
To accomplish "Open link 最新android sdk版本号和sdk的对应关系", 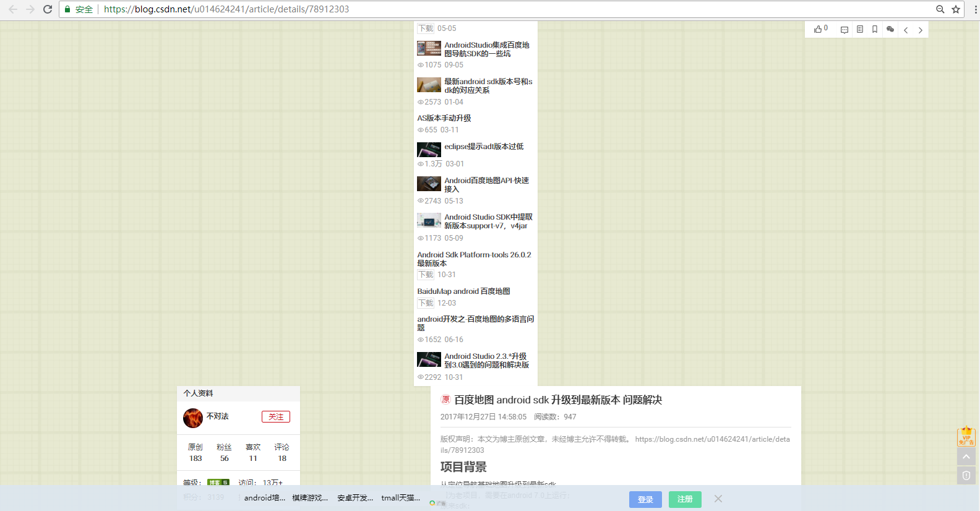I will [488, 86].
